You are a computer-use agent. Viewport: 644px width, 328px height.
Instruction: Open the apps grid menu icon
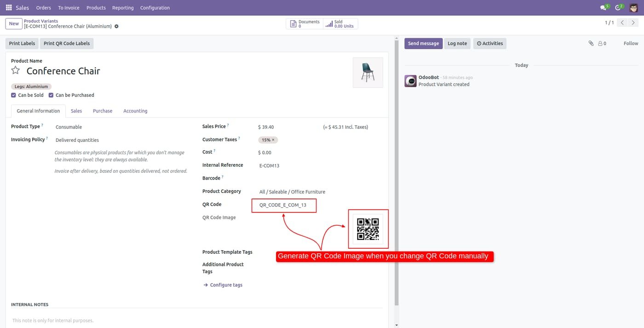pos(9,8)
